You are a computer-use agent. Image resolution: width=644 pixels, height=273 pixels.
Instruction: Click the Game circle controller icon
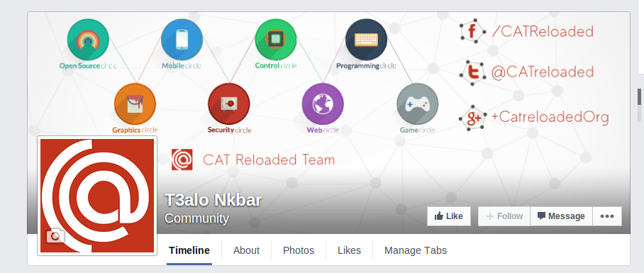tap(417, 104)
